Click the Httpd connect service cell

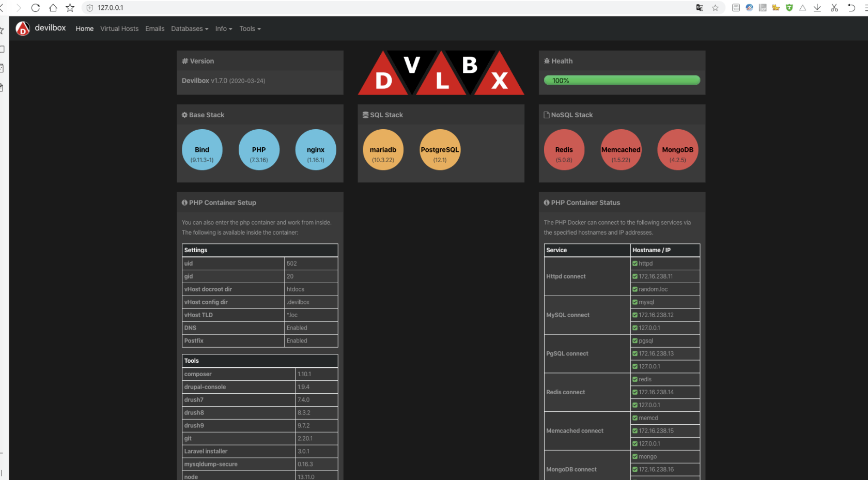coord(587,276)
